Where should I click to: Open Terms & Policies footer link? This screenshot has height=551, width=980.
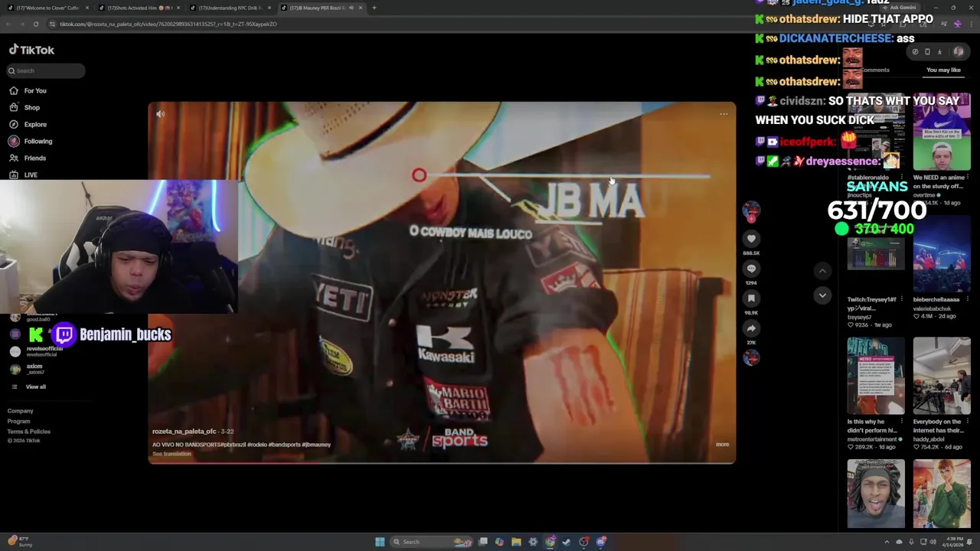click(29, 431)
